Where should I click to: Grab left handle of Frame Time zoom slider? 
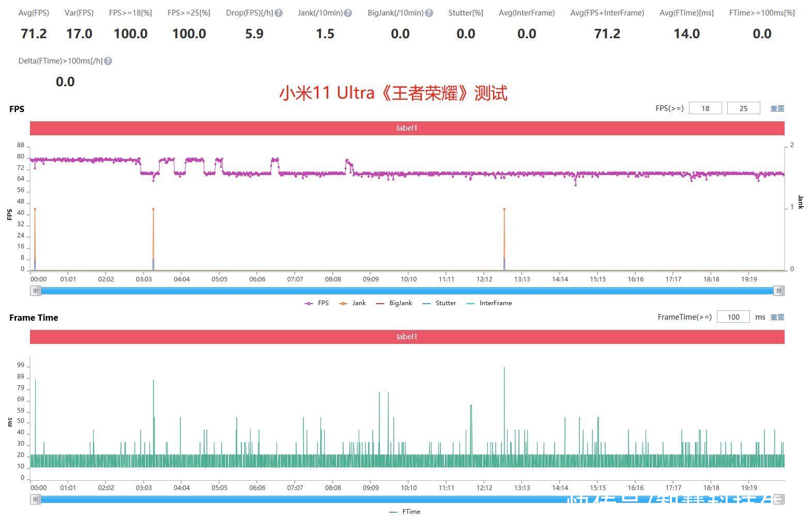coord(36,499)
